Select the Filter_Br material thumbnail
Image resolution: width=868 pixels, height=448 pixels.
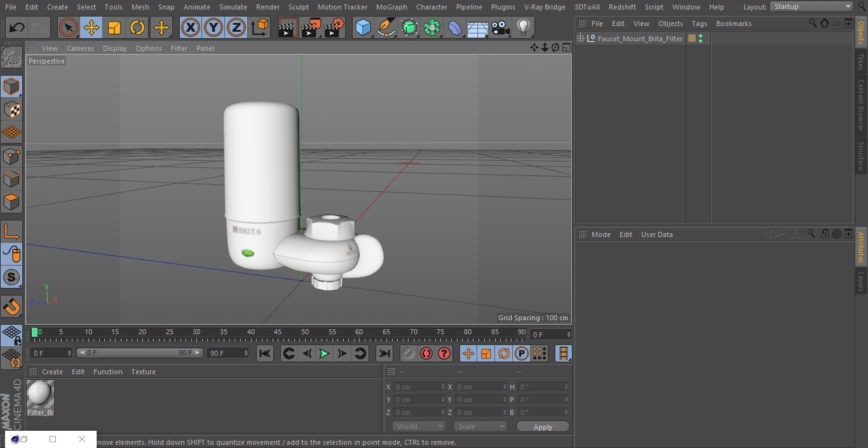[40, 394]
